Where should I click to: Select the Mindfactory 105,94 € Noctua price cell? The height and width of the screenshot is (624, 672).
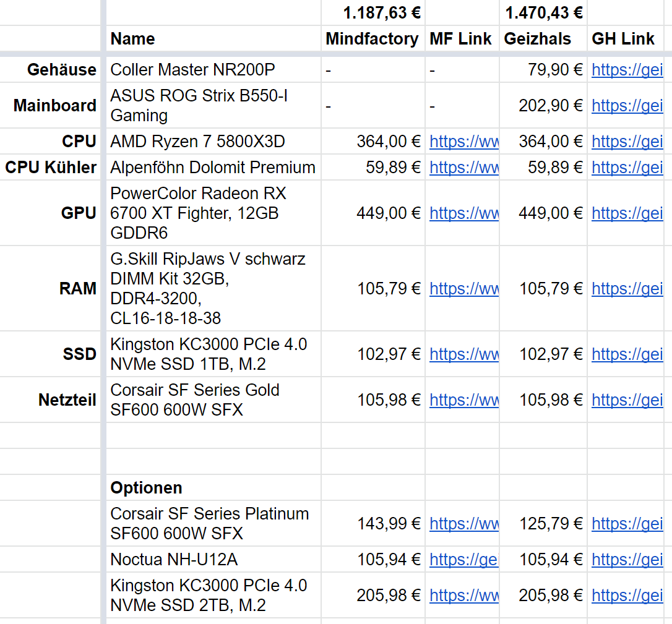pos(373,560)
